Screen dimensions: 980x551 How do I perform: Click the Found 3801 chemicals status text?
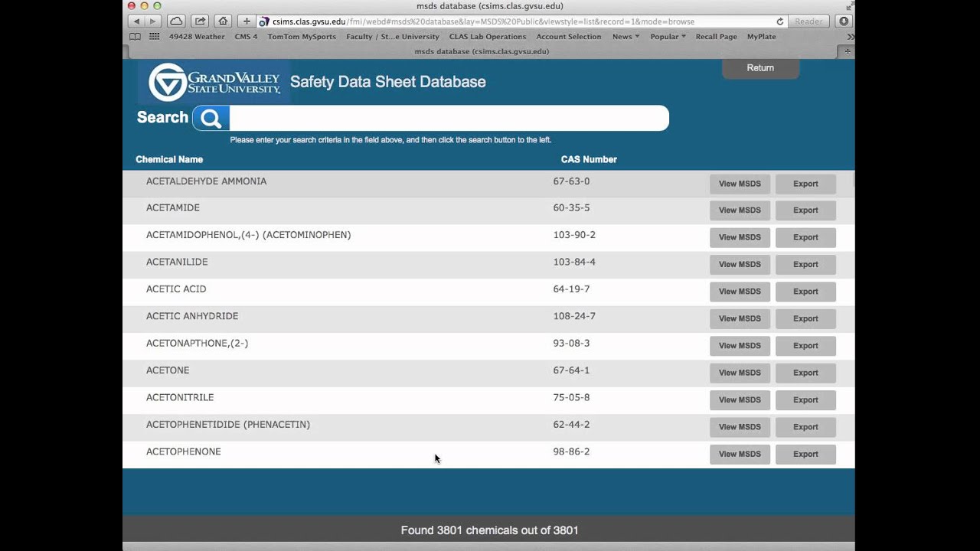[x=490, y=530]
